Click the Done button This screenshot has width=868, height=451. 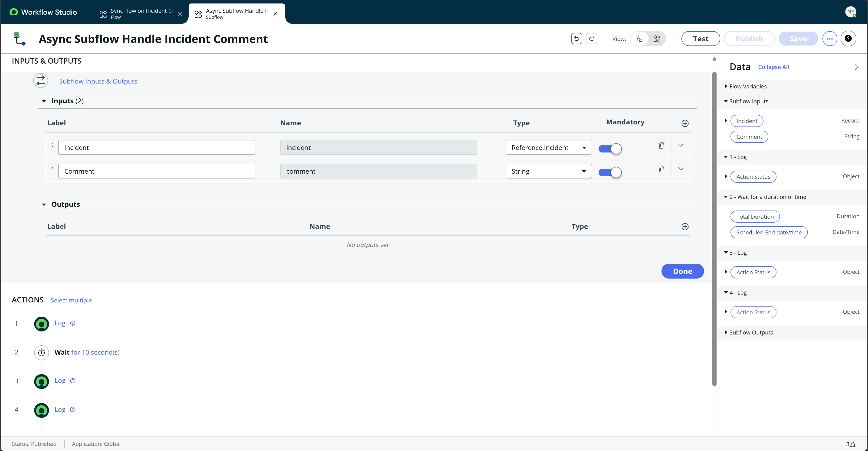pos(682,271)
